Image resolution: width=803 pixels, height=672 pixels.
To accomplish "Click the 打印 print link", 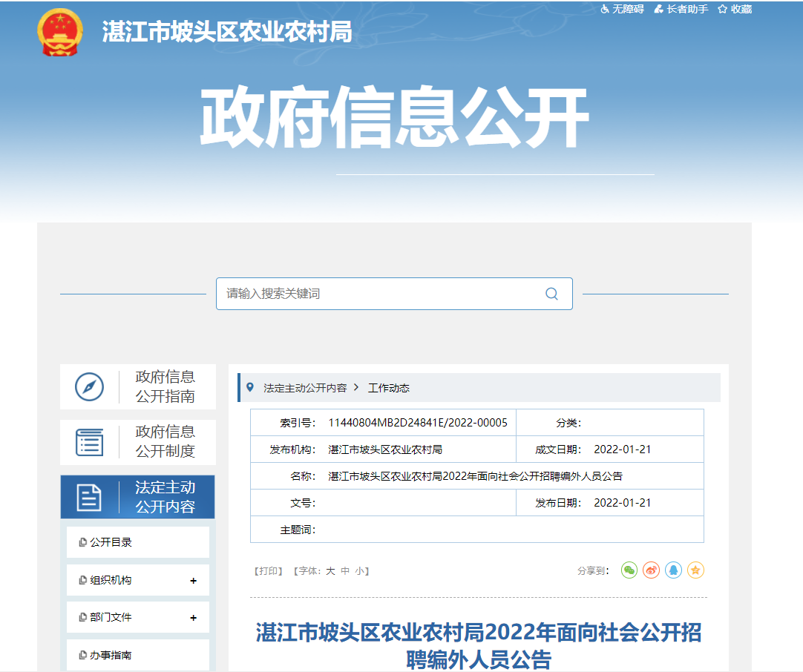I will (x=269, y=571).
